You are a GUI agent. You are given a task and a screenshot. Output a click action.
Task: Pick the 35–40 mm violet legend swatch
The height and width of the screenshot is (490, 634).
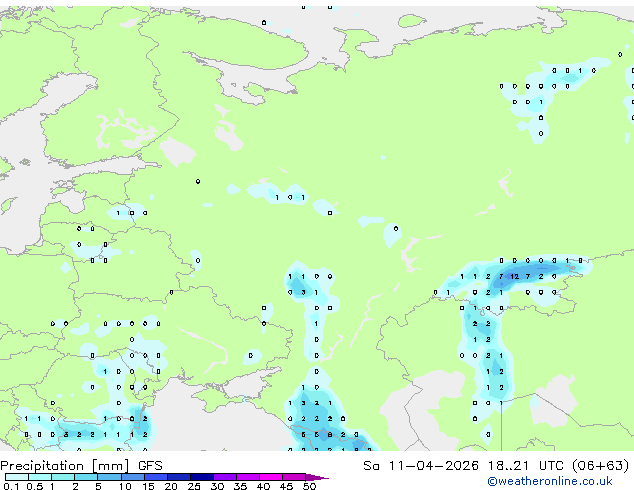click(247, 477)
